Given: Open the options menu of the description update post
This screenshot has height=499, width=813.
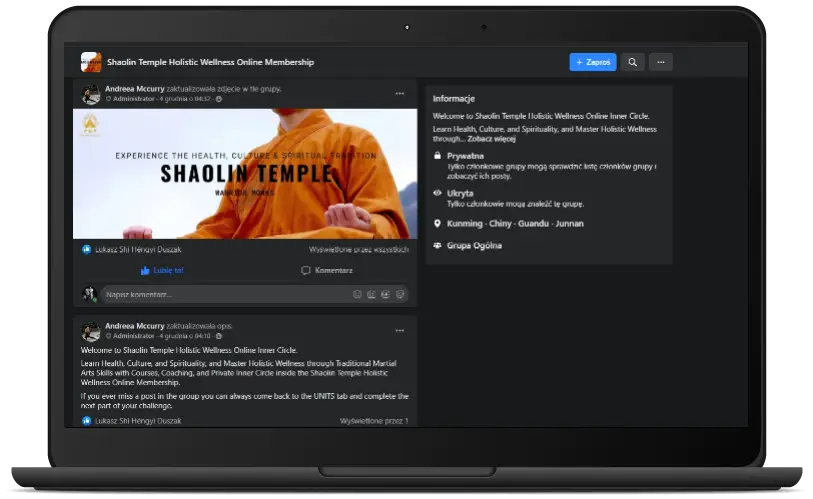Looking at the screenshot, I should [x=400, y=331].
